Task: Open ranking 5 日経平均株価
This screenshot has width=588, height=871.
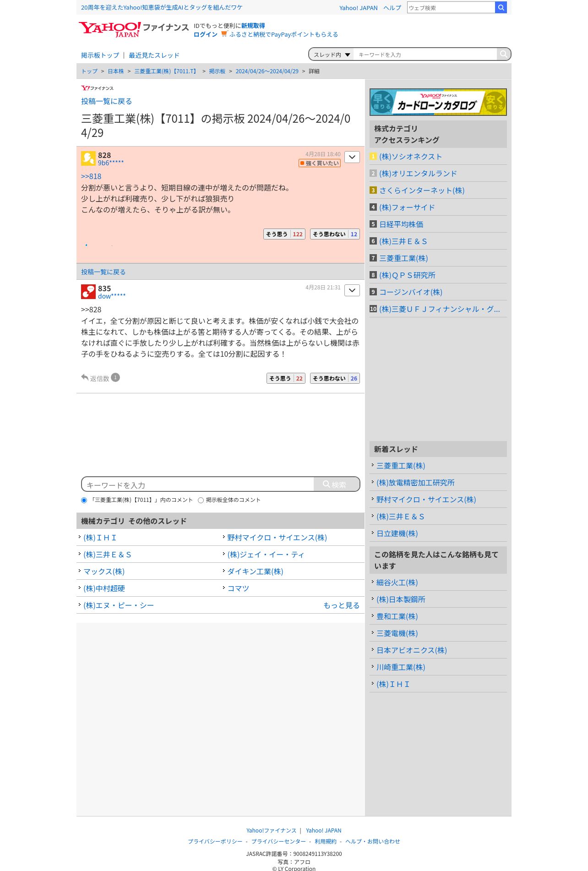Action: click(x=401, y=224)
